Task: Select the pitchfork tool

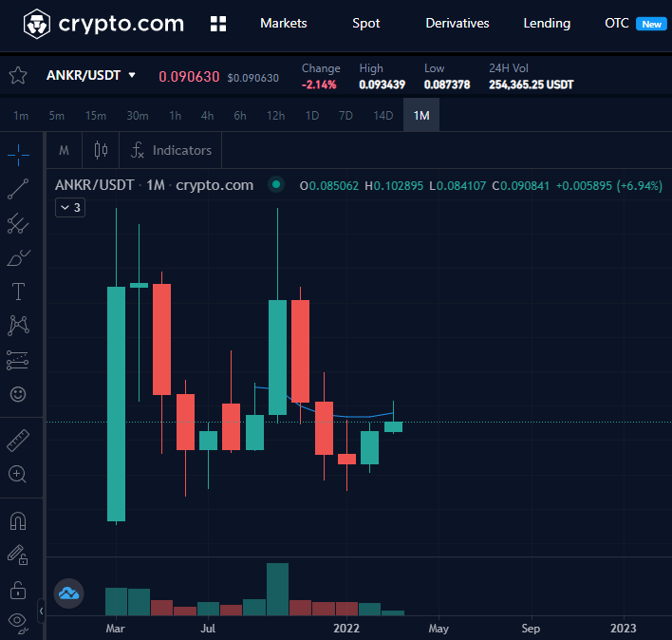Action: 18,223
